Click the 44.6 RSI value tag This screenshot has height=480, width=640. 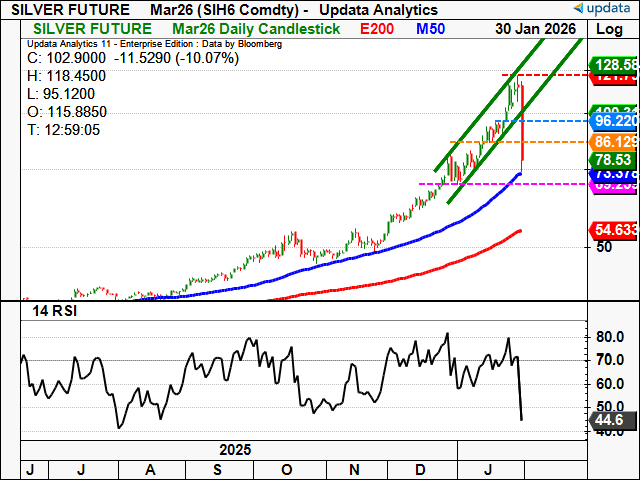[x=612, y=420]
